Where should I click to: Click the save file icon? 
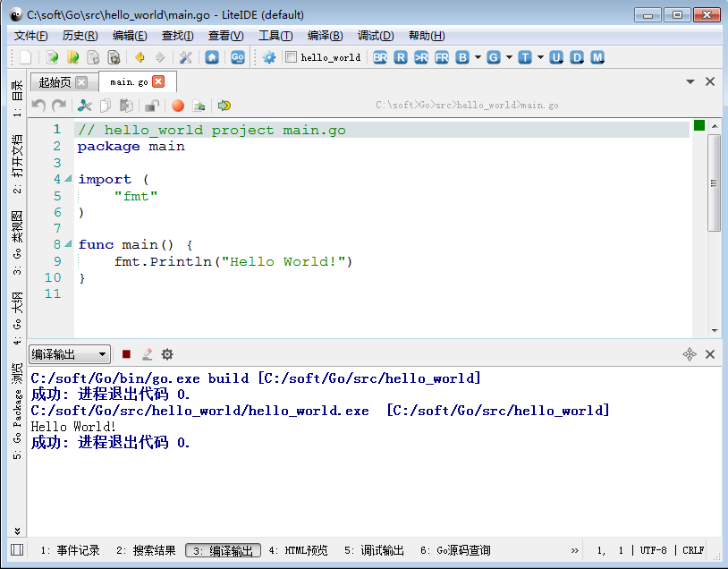pos(93,57)
